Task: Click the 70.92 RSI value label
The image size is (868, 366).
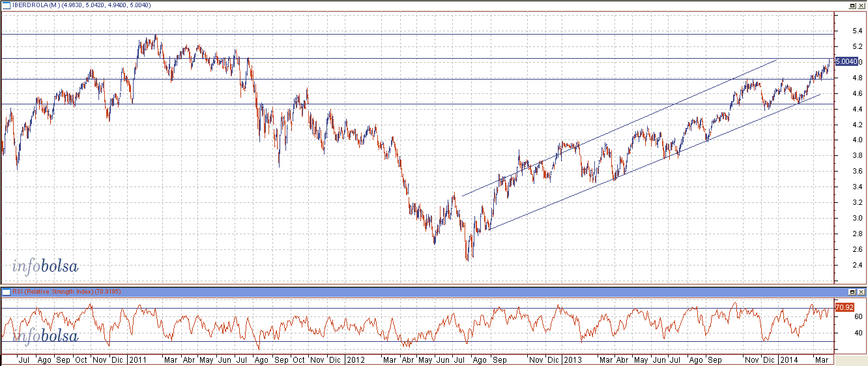Action: pyautogui.click(x=843, y=306)
